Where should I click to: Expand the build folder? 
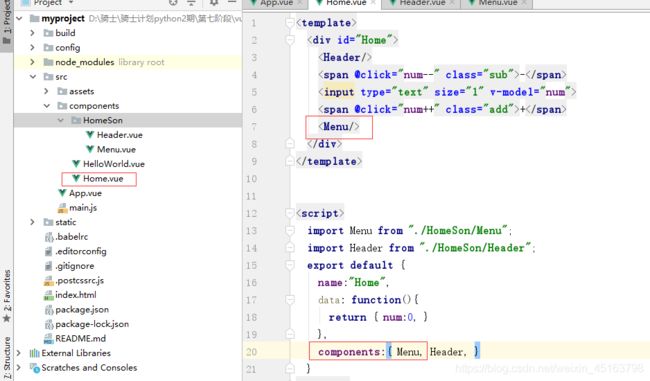pyautogui.click(x=33, y=33)
